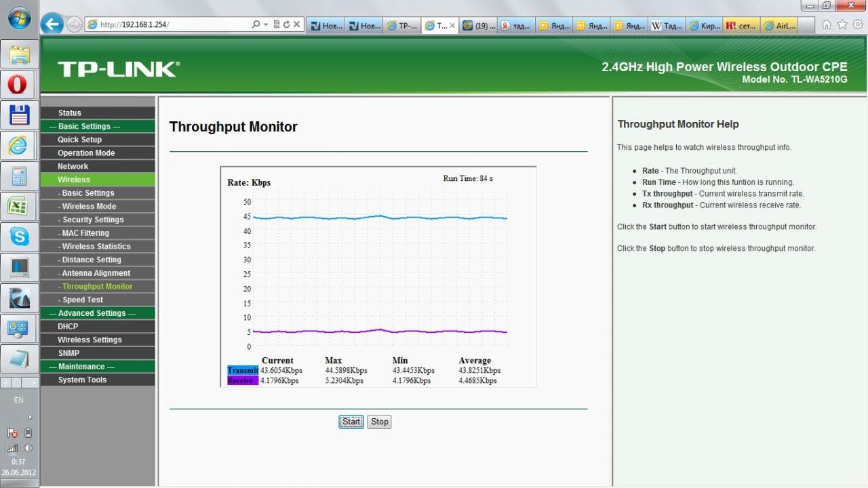Switch to Internet Explorer taskbar icon

pyautogui.click(x=19, y=145)
